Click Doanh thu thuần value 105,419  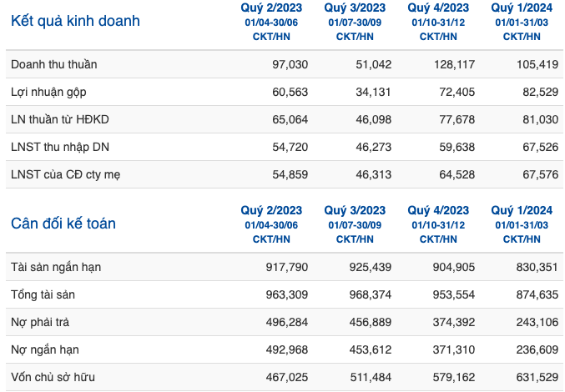537,64
